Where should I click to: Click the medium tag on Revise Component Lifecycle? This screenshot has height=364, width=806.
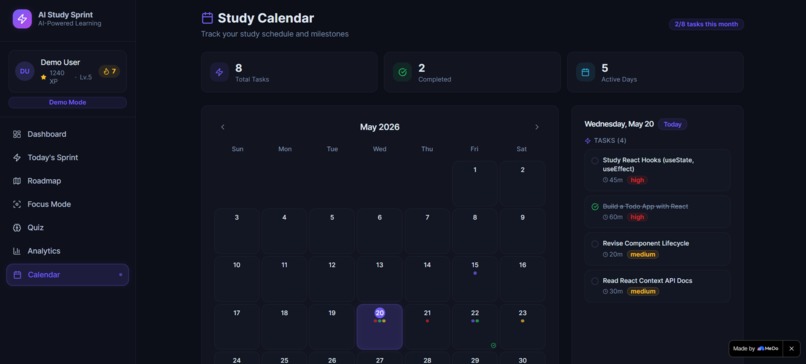coord(643,254)
